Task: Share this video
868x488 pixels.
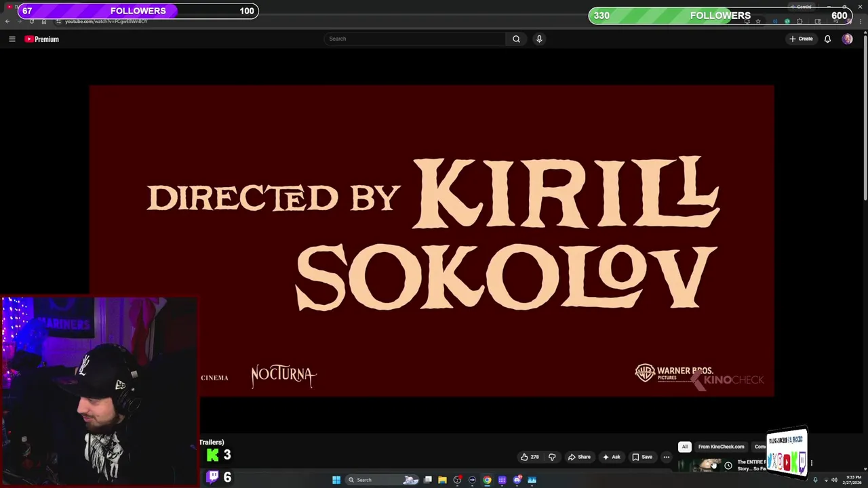Action: pyautogui.click(x=579, y=457)
